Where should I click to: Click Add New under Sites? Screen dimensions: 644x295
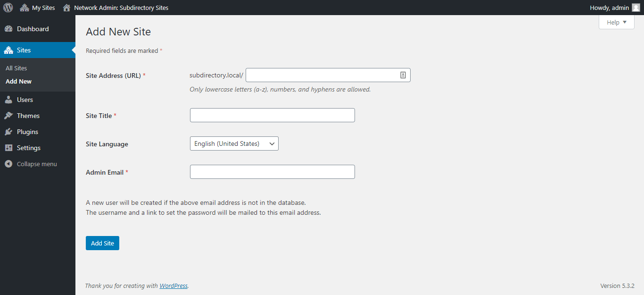(x=18, y=81)
